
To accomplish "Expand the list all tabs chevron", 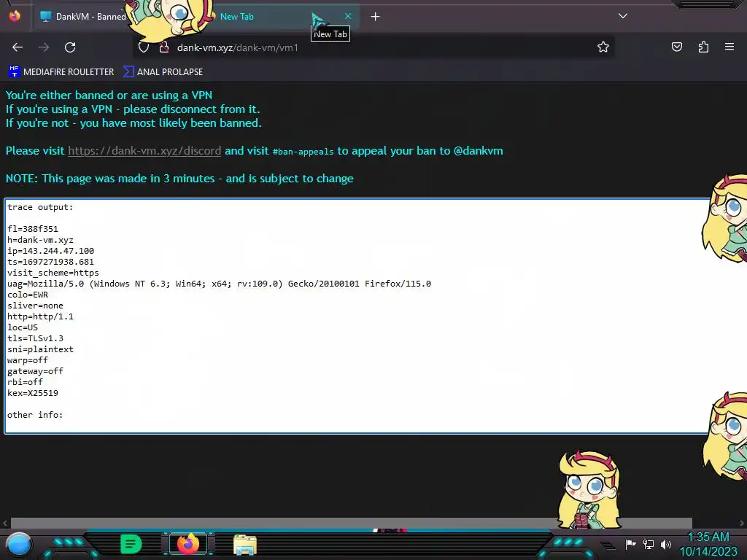I will pos(623,16).
